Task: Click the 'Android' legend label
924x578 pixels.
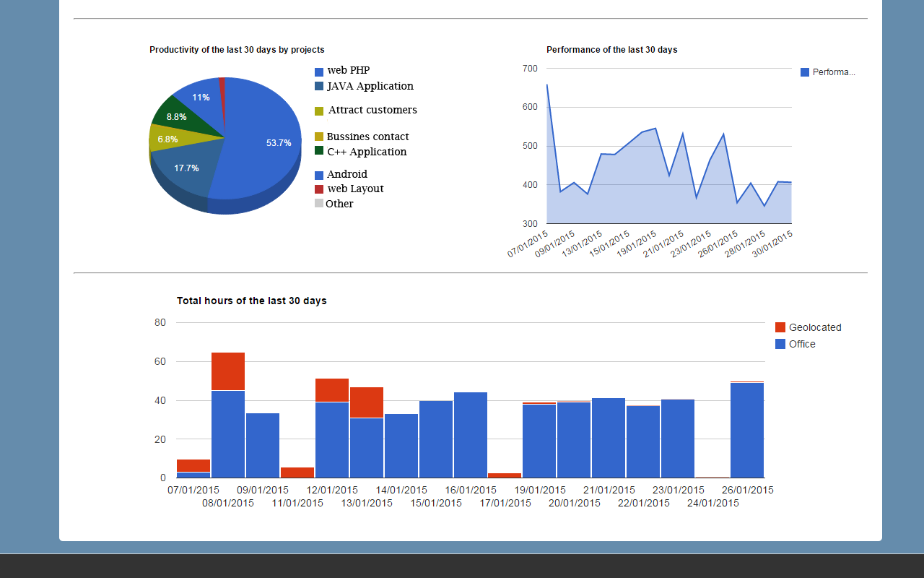Action: pyautogui.click(x=347, y=174)
